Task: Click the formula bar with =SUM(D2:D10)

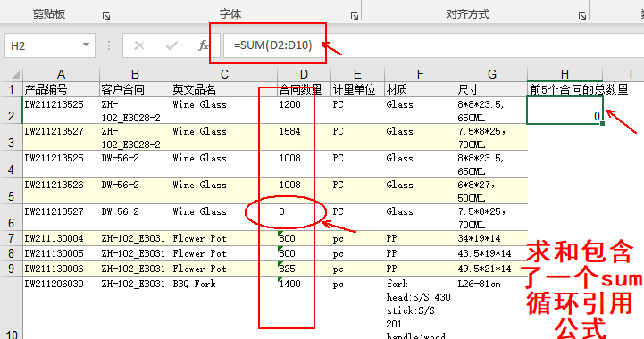Action: pos(434,45)
